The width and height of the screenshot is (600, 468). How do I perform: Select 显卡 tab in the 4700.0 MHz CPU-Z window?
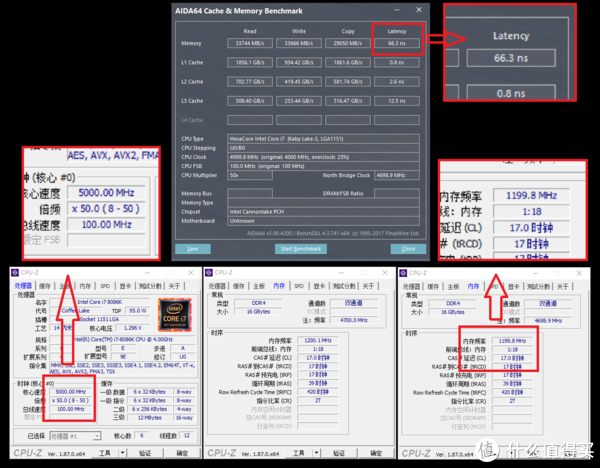tap(320, 286)
